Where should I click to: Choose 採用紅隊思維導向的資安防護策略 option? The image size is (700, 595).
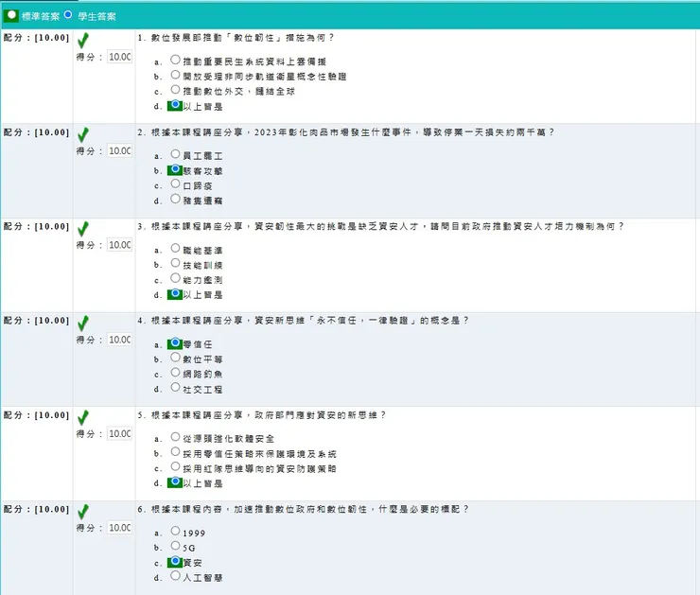point(175,467)
